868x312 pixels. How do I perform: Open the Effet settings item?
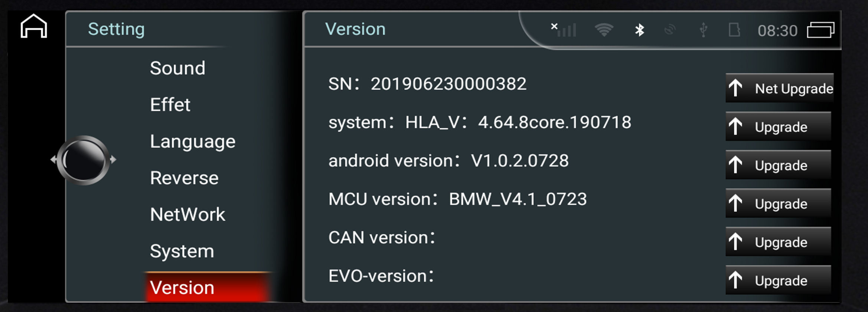(x=170, y=105)
